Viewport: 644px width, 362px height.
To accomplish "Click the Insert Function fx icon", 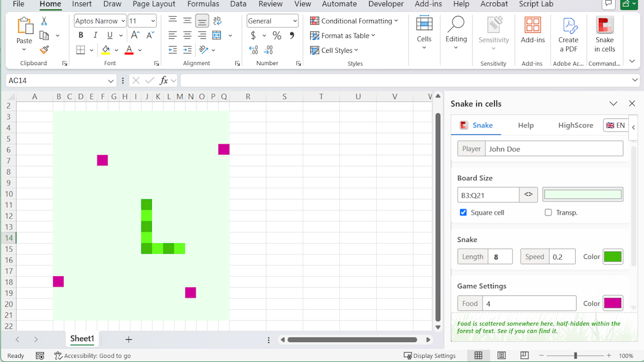I will [x=164, y=81].
